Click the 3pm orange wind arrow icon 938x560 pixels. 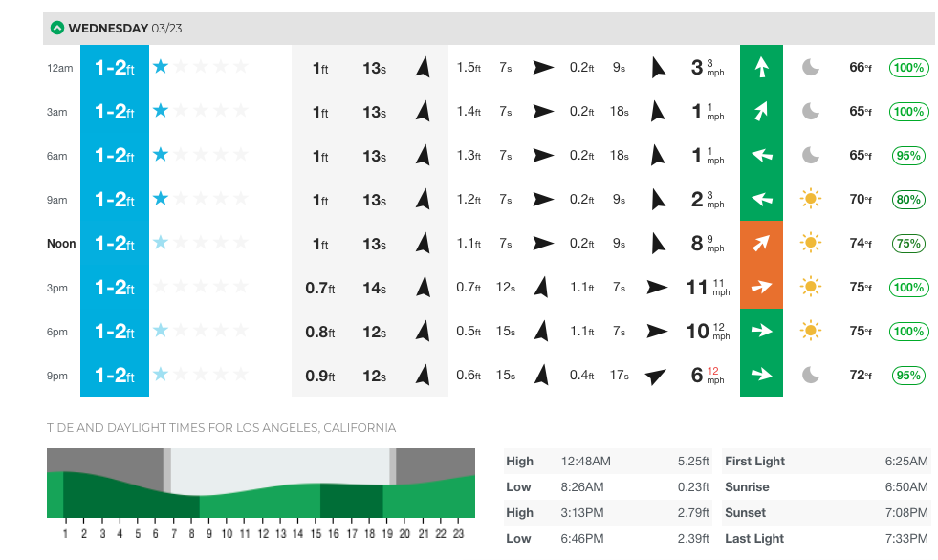tap(761, 287)
